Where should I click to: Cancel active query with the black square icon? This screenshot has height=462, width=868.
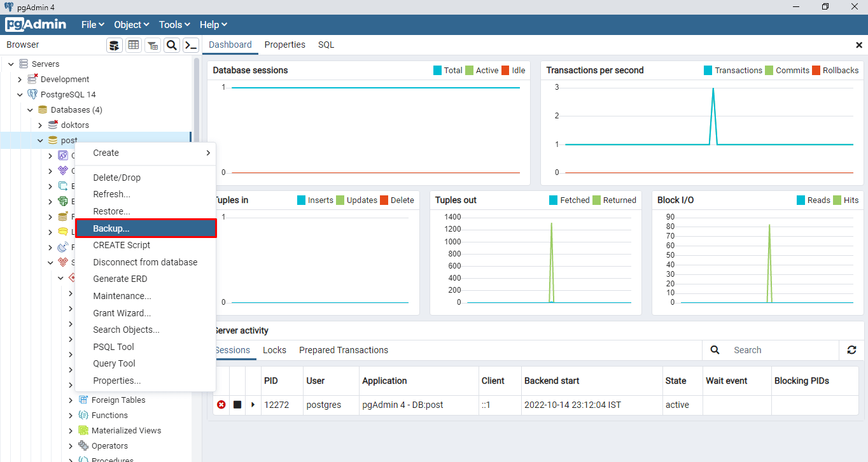[x=237, y=405]
